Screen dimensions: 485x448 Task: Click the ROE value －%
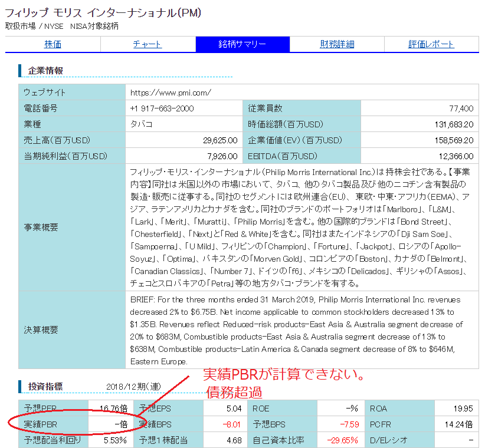coord(352,409)
